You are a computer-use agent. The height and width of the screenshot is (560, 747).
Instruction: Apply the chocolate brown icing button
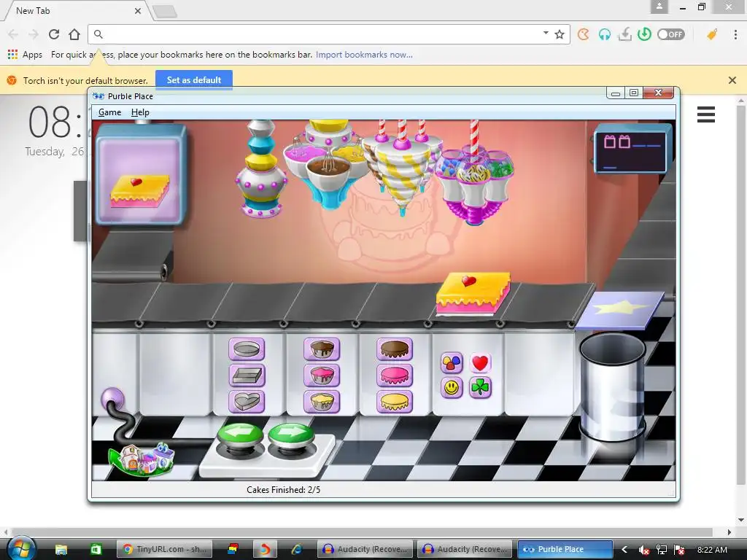tap(395, 349)
